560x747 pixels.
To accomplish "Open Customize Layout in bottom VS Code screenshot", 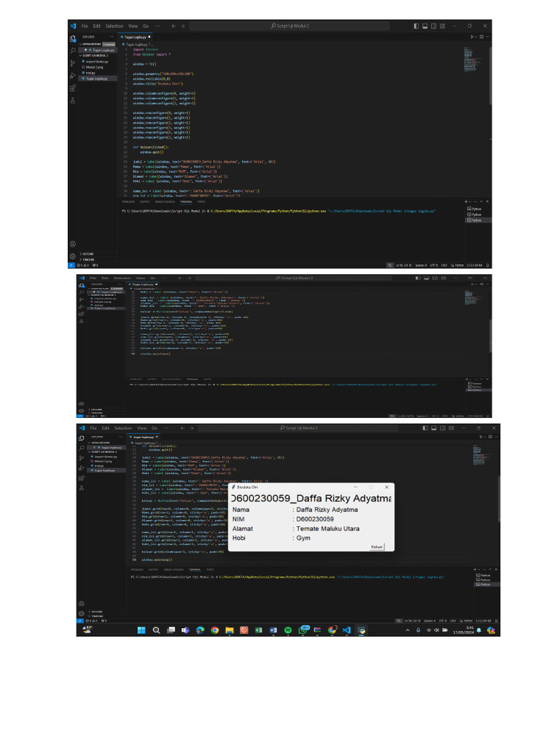I will pyautogui.click(x=451, y=428).
